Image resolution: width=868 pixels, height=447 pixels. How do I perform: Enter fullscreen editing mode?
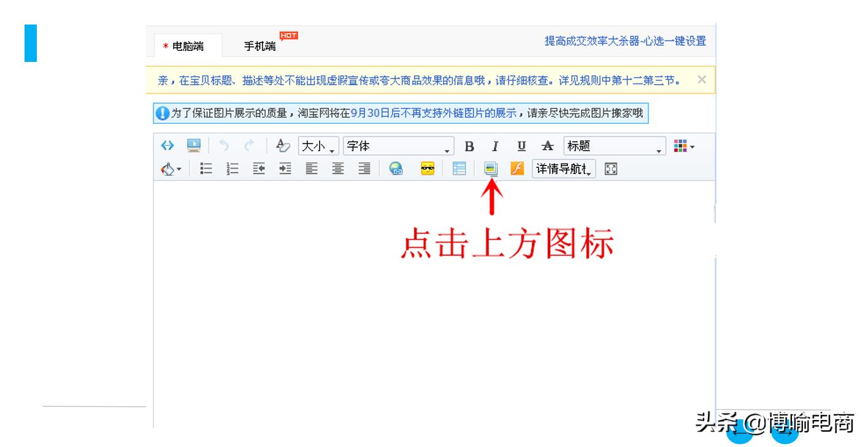[x=612, y=169]
